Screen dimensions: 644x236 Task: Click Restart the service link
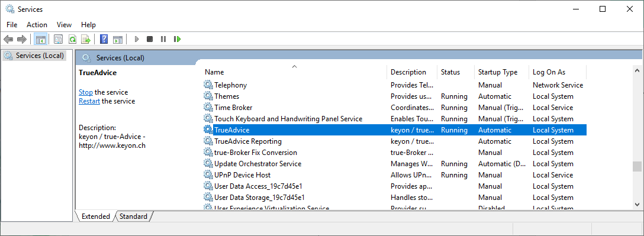(89, 101)
